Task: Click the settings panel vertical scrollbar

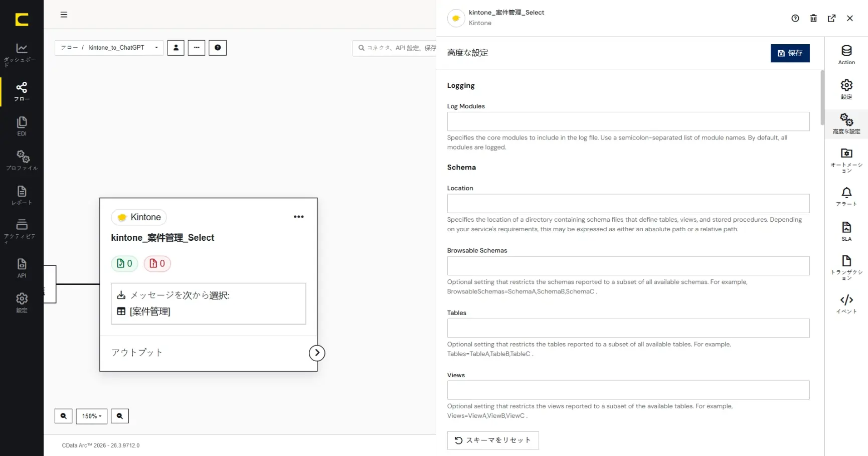Action: pos(822,98)
